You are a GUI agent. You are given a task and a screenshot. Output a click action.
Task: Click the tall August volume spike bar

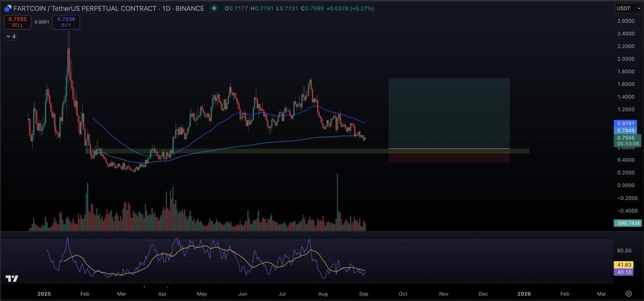[338, 202]
